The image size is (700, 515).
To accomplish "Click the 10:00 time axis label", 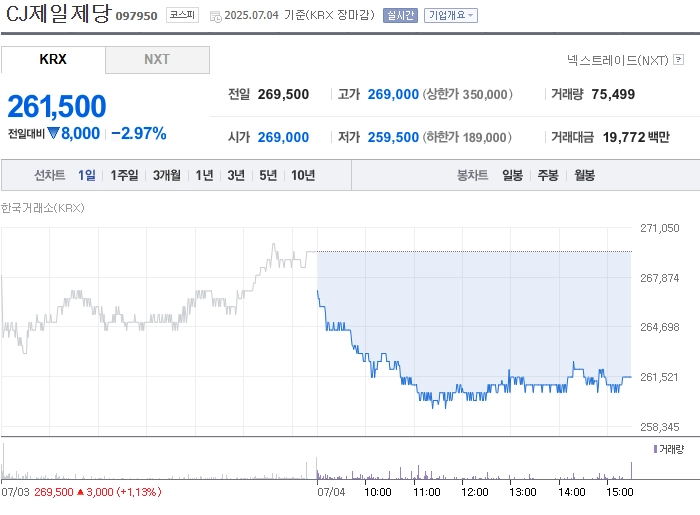I will point(378,492).
